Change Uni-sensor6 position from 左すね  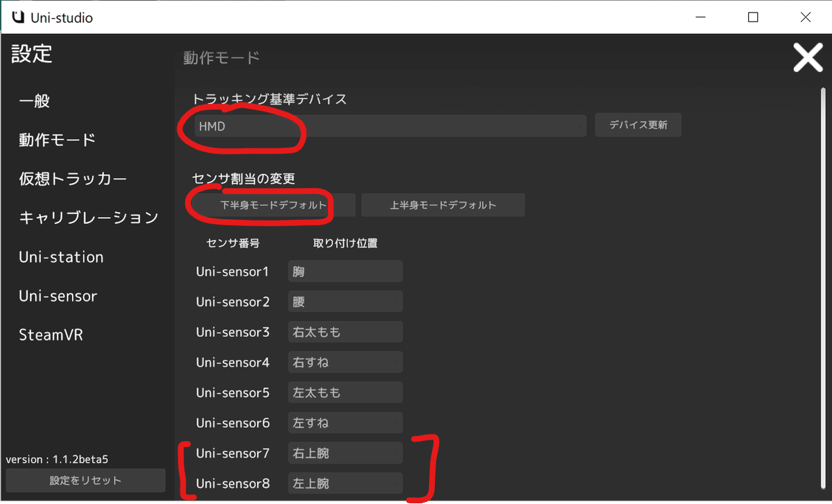tap(345, 422)
